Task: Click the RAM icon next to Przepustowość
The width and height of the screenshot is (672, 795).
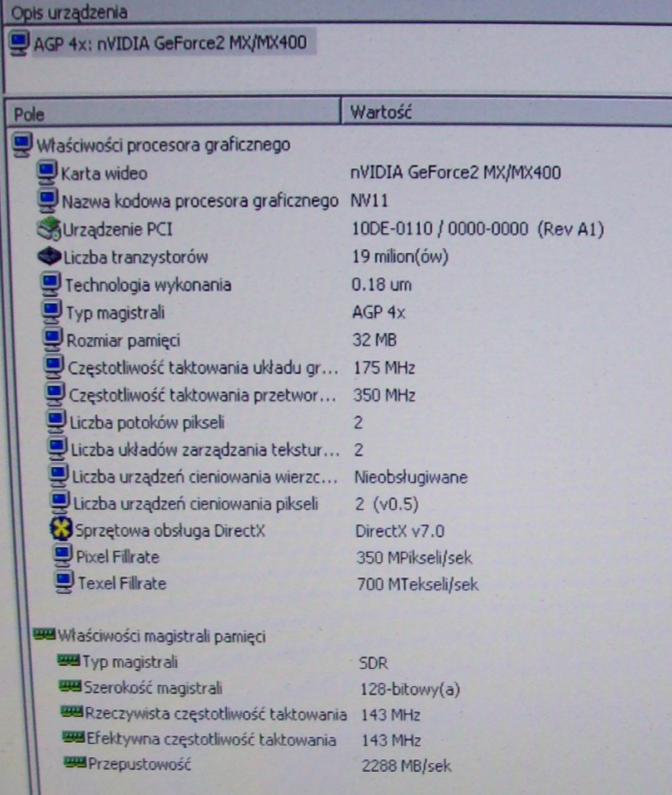Action: pos(75,762)
